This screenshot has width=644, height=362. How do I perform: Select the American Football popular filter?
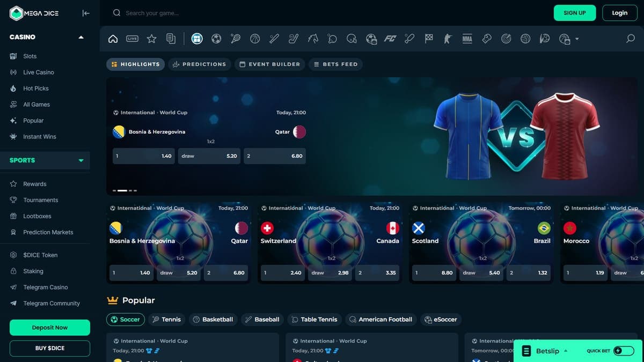[x=381, y=319]
